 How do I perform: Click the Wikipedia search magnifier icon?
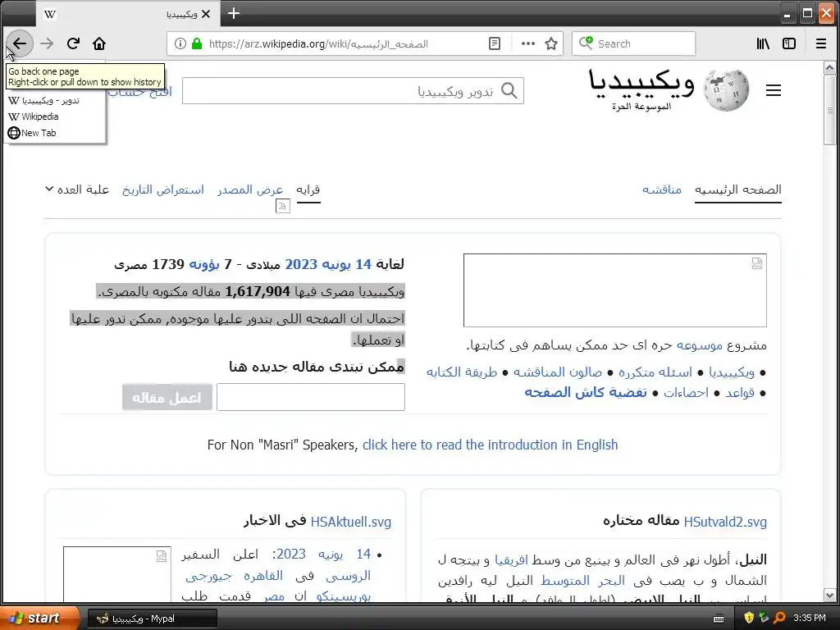(509, 90)
